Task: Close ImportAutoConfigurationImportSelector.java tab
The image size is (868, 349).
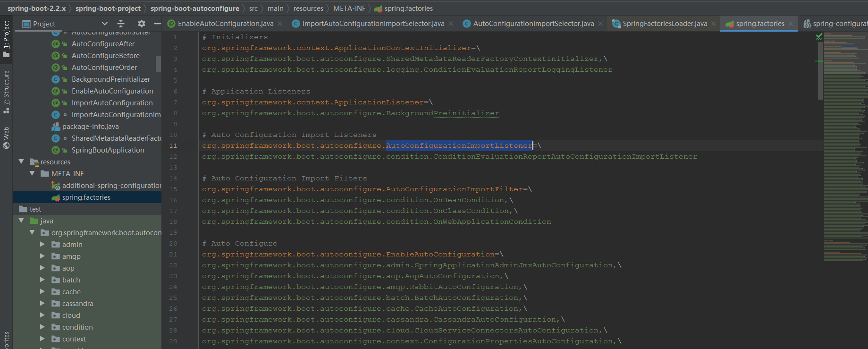Action: 451,24
